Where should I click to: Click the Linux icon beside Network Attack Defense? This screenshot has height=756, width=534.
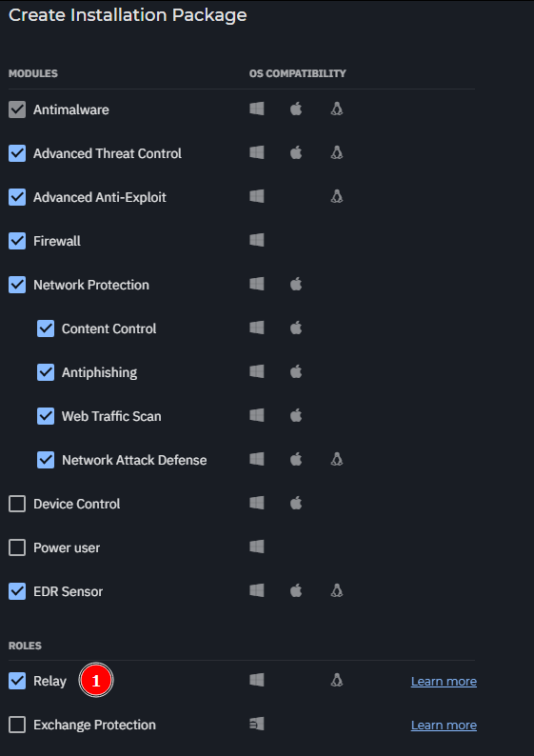pyautogui.click(x=336, y=460)
